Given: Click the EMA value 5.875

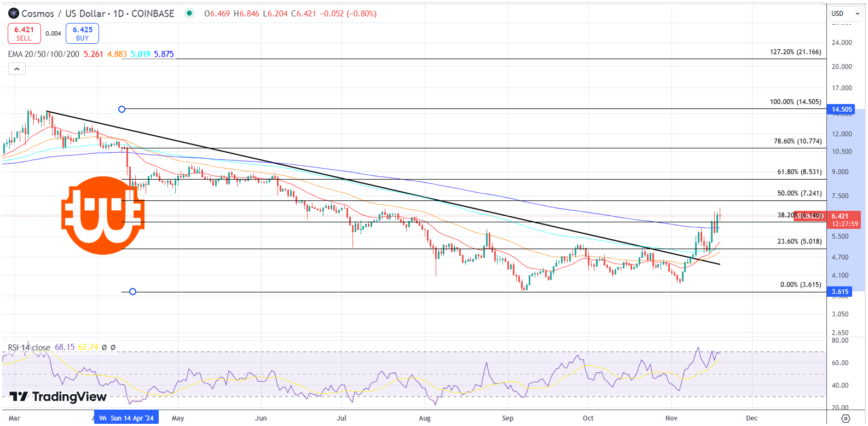Looking at the screenshot, I should (164, 54).
